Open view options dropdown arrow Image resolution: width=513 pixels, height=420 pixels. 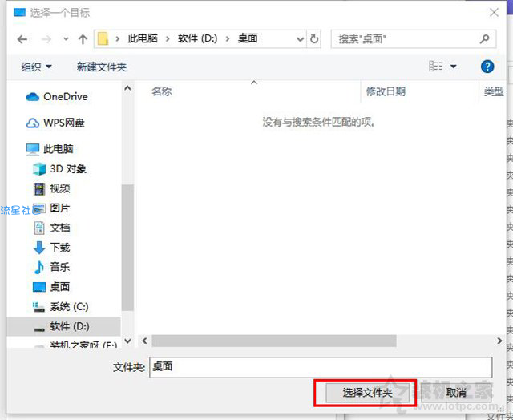454,67
